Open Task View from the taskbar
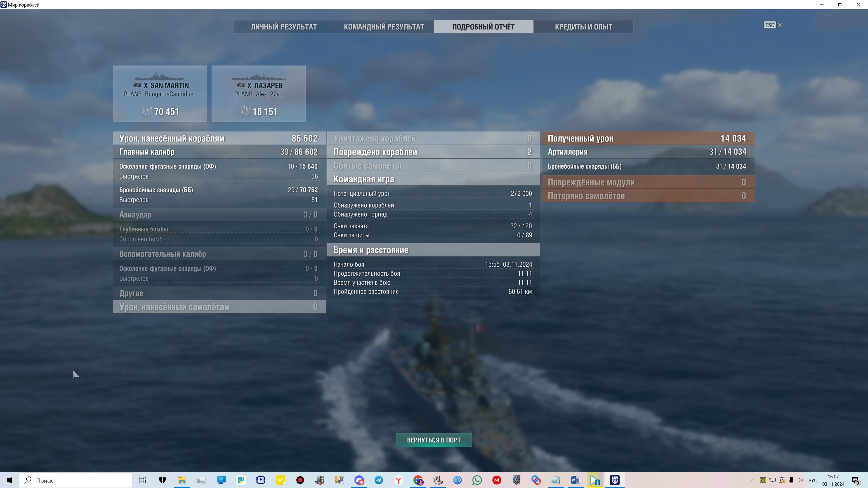This screenshot has height=488, width=868. (x=143, y=480)
